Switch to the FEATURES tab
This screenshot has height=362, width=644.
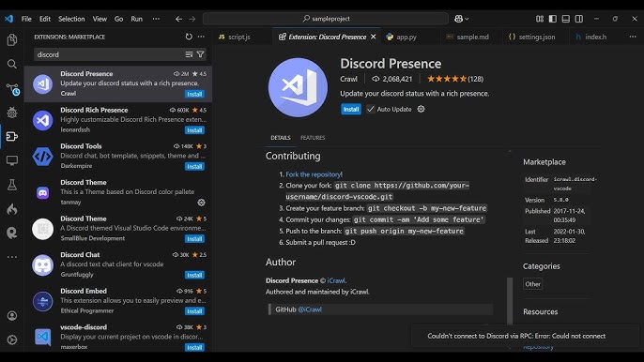tap(313, 138)
